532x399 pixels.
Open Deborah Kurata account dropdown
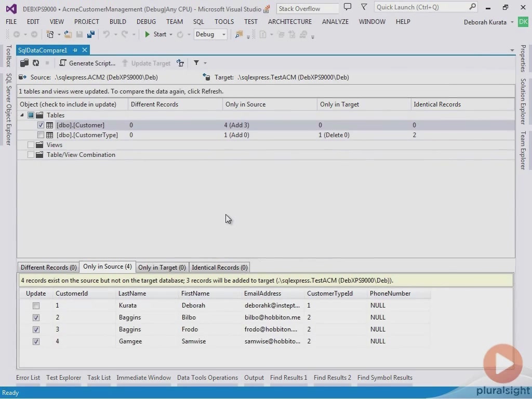click(x=512, y=22)
